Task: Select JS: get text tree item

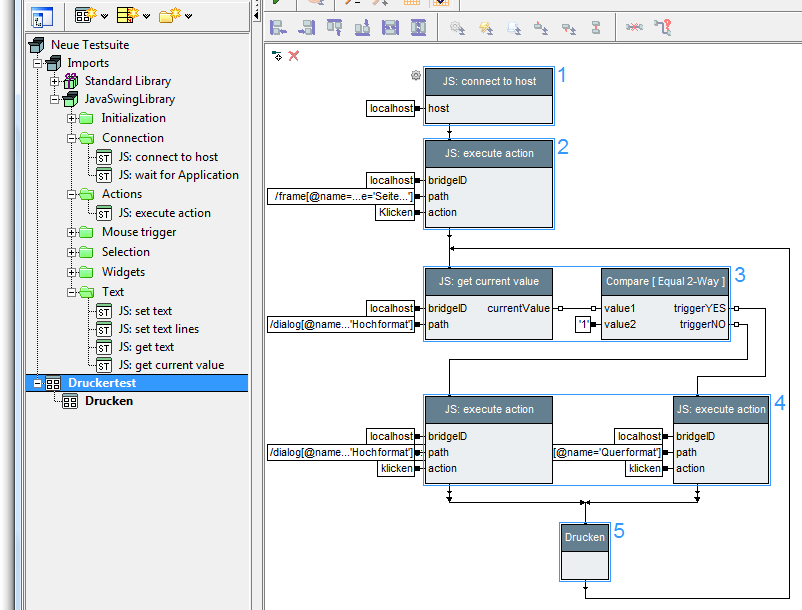Action: point(146,347)
